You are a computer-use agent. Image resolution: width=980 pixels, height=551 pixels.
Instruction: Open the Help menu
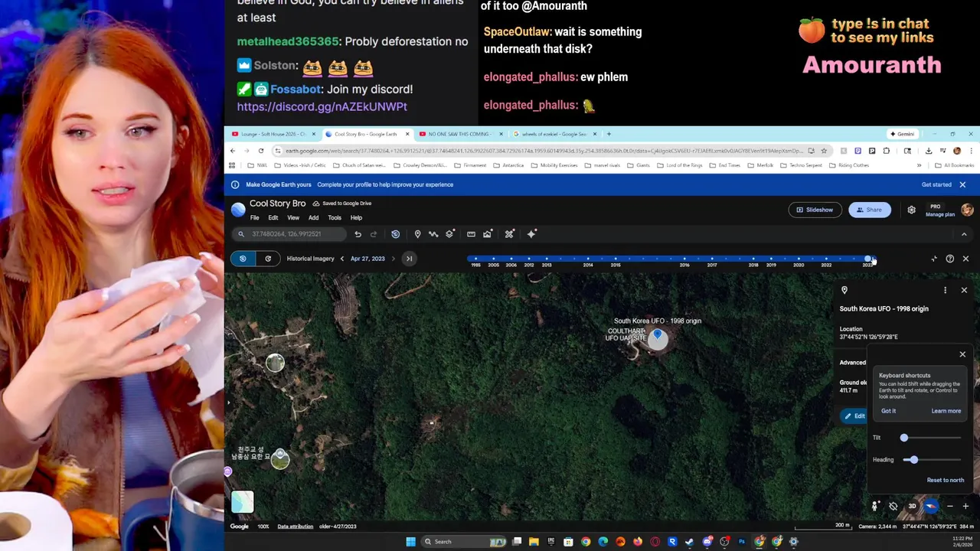click(356, 218)
